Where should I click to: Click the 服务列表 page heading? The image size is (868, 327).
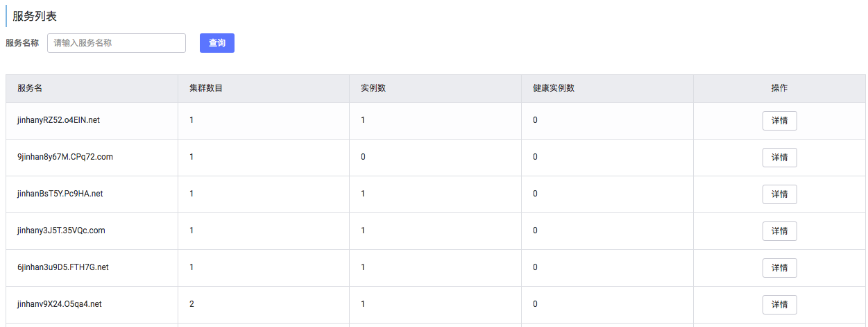[35, 16]
